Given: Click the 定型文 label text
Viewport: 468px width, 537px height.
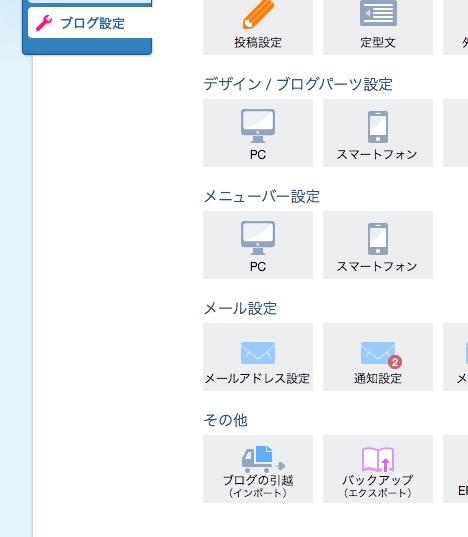Looking at the screenshot, I should [x=378, y=42].
